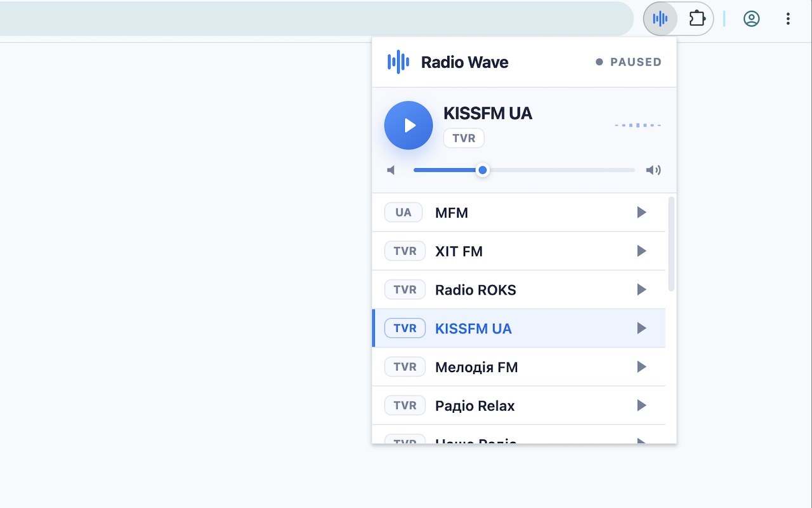Select the Radio ROKS station name

(x=476, y=290)
